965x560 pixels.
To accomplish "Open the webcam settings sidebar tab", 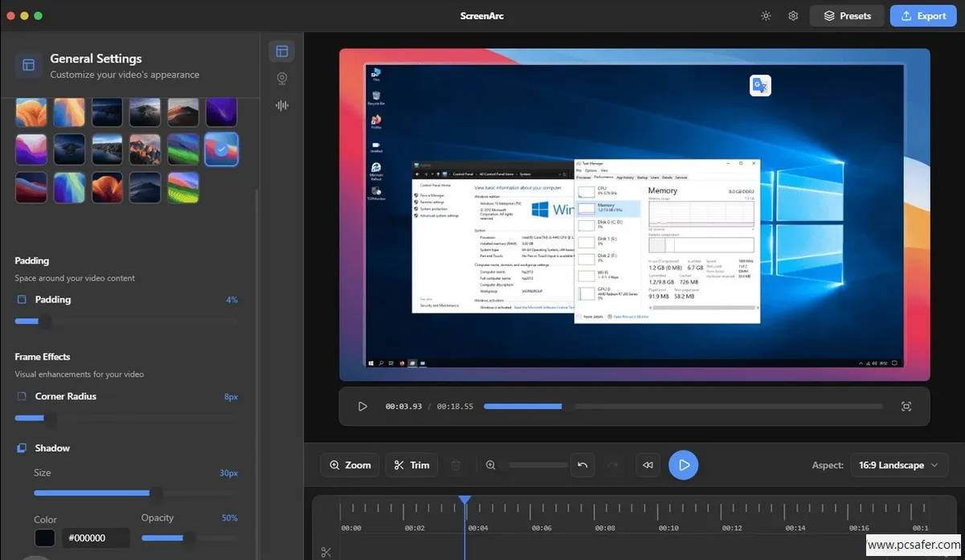I will 281,79.
